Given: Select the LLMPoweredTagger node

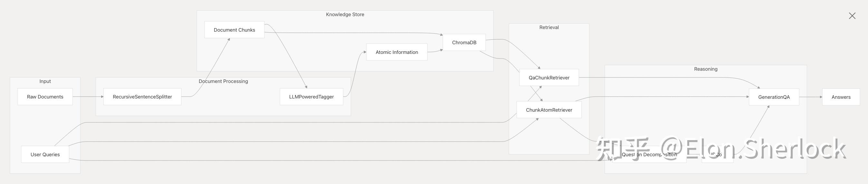Looking at the screenshot, I should [311, 97].
